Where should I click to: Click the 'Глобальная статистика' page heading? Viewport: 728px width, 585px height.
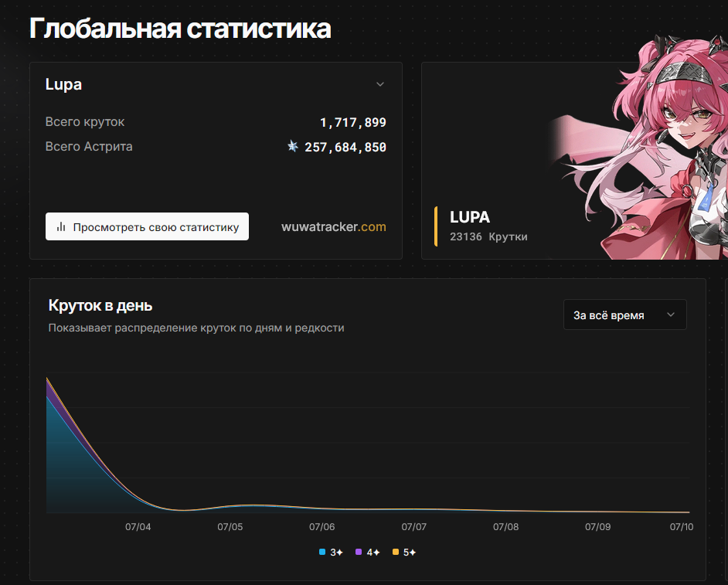point(180,29)
